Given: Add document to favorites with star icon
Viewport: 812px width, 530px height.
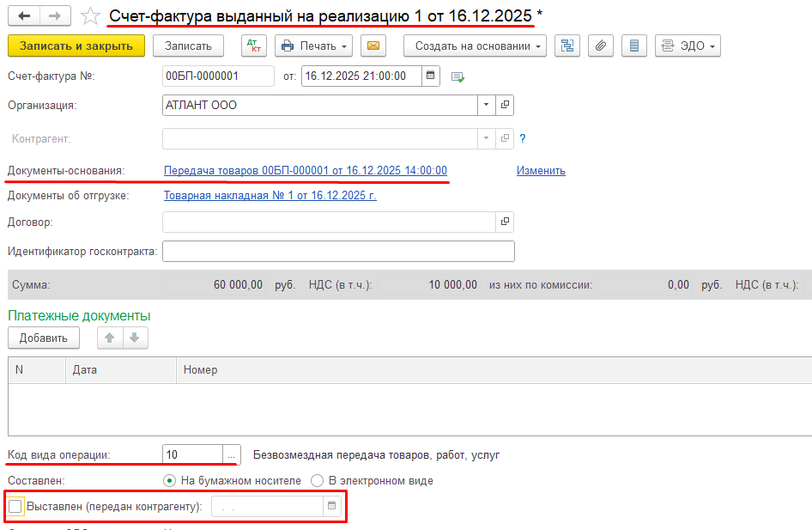Looking at the screenshot, I should [x=89, y=16].
